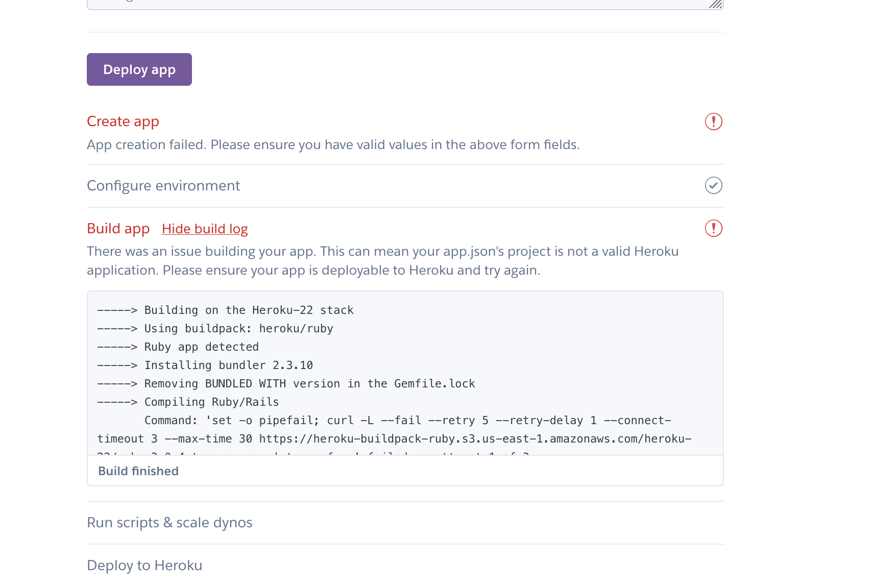Click the Create app error icon
This screenshot has width=873, height=588.
coord(713,121)
